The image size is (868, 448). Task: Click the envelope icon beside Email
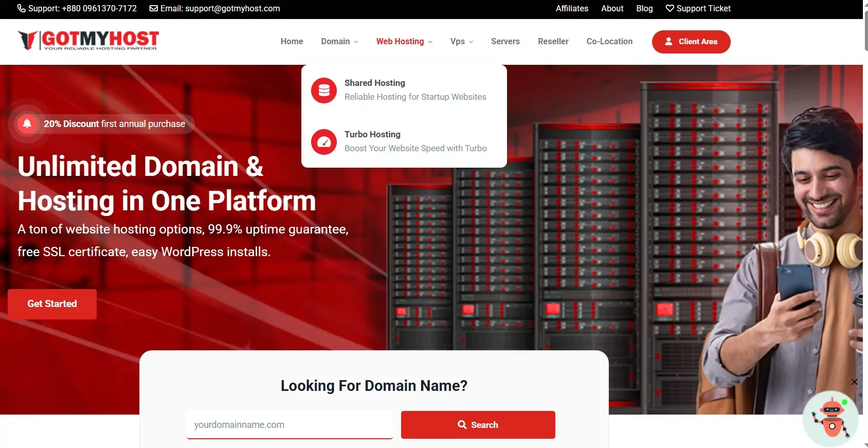click(x=154, y=8)
